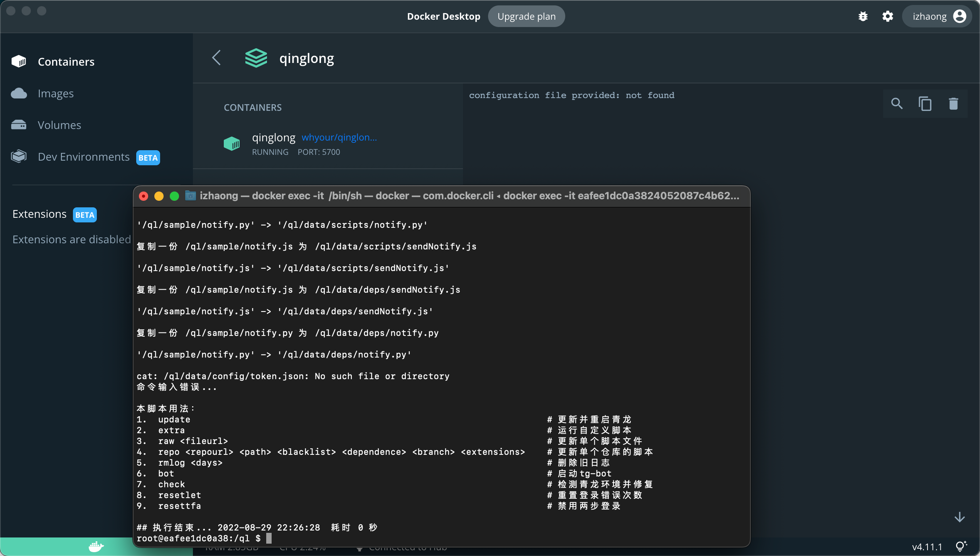Search logs with the magnifier icon
The width and height of the screenshot is (980, 556).
click(897, 103)
